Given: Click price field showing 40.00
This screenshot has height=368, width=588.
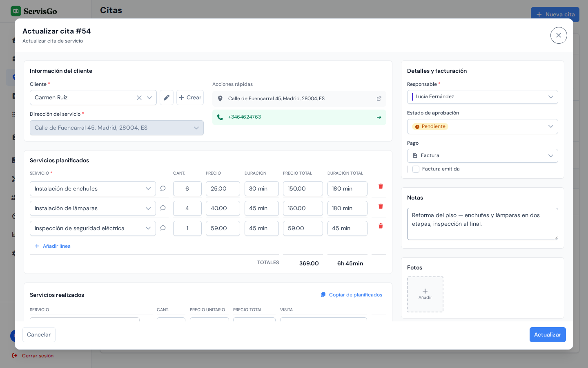Looking at the screenshot, I should click(223, 209).
